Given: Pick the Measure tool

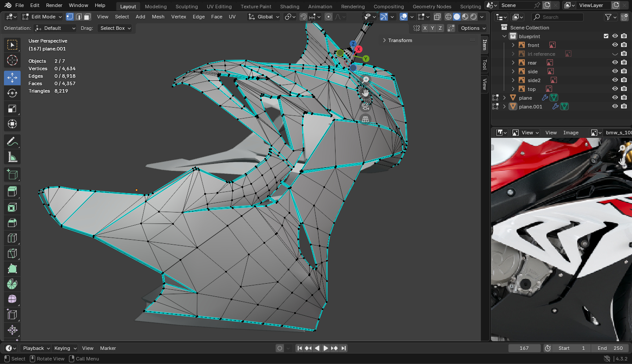Looking at the screenshot, I should point(12,157).
